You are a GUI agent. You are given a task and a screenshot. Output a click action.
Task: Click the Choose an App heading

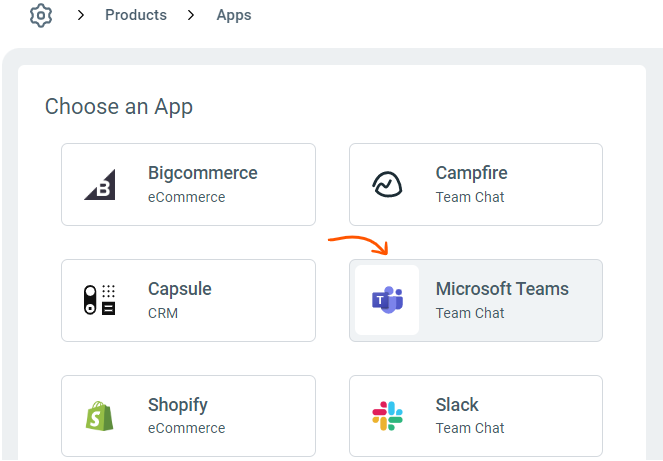click(119, 106)
